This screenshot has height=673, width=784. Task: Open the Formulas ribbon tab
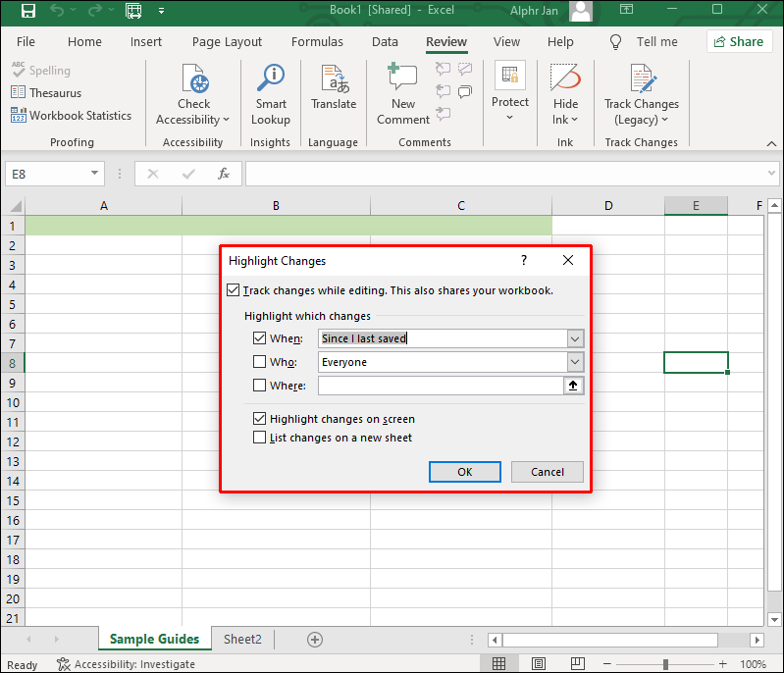click(x=317, y=42)
